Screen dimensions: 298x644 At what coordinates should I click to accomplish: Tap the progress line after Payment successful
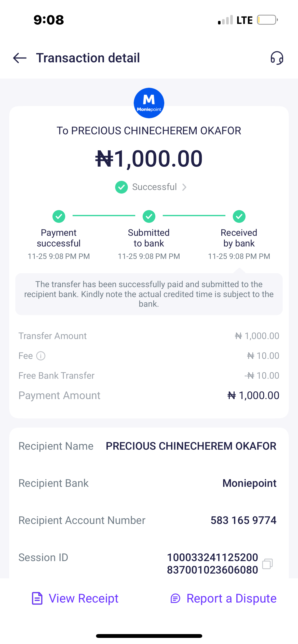104,216
